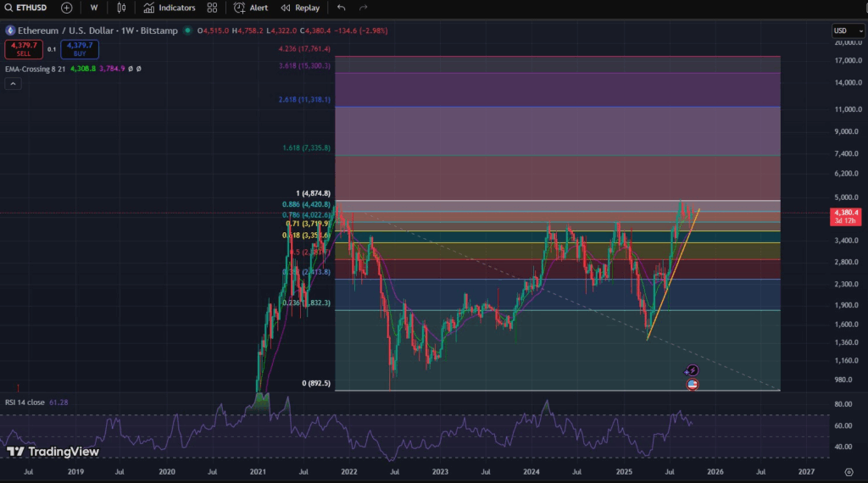Undo the last chart action

click(341, 8)
